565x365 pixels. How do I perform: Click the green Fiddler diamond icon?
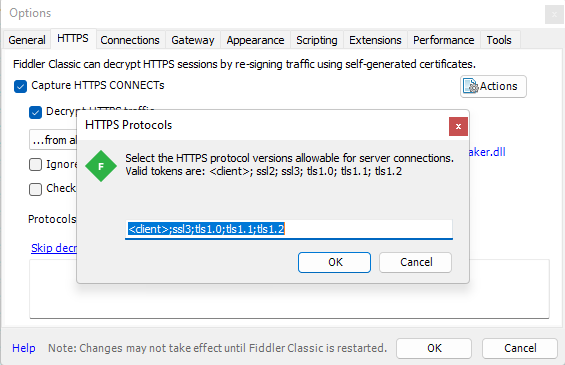101,166
